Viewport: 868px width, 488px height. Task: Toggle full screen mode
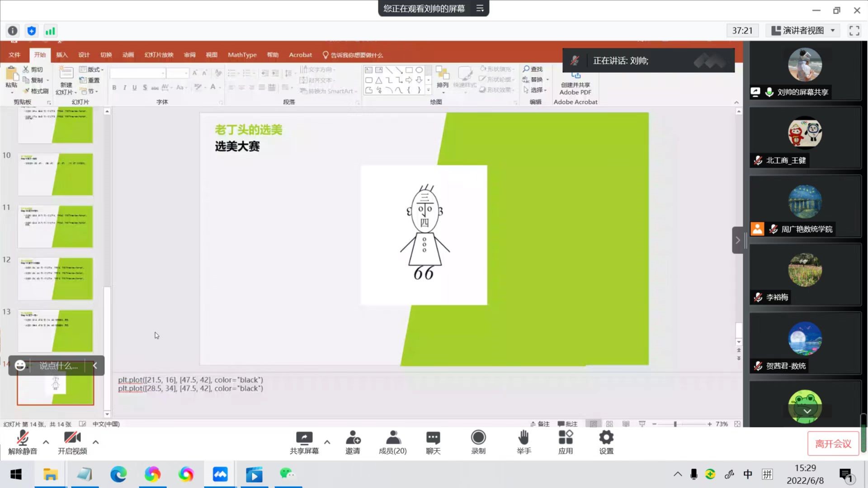click(x=854, y=31)
